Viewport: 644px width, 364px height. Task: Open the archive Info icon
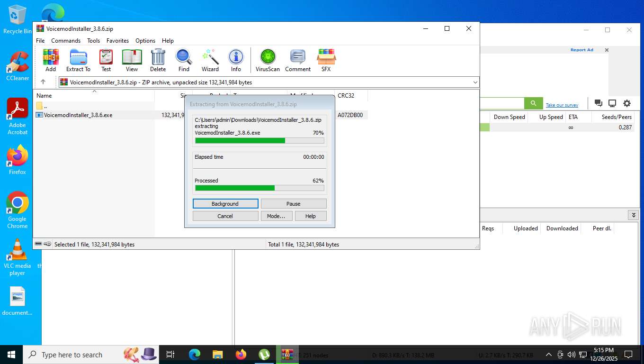pos(236,60)
